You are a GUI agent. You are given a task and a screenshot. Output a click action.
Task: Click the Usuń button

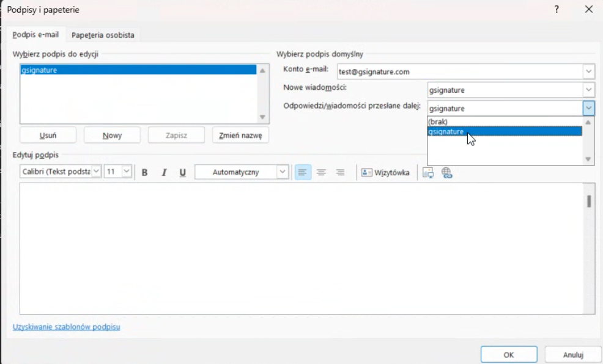pos(48,135)
